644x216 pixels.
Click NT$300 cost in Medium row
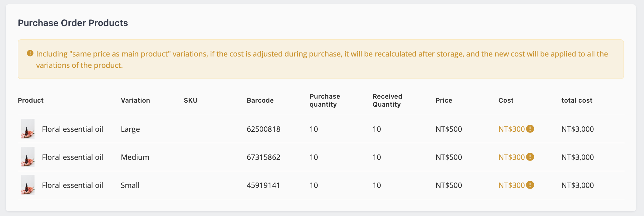click(511, 157)
